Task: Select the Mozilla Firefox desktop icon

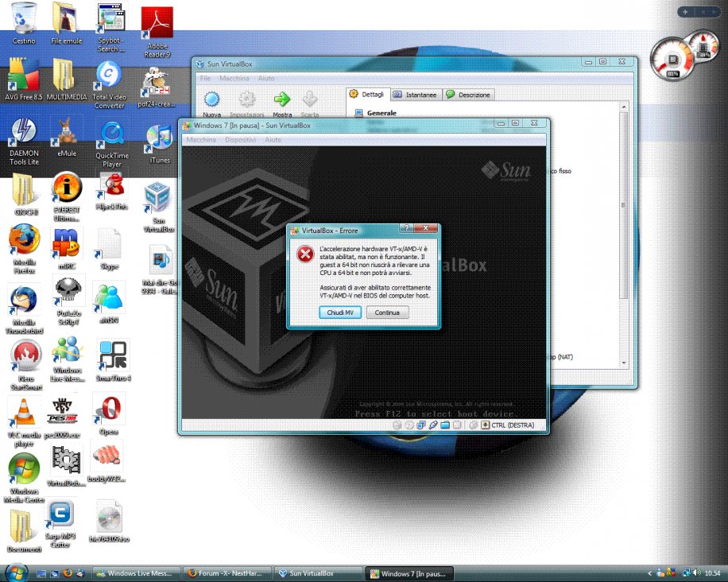Action: pos(24,249)
